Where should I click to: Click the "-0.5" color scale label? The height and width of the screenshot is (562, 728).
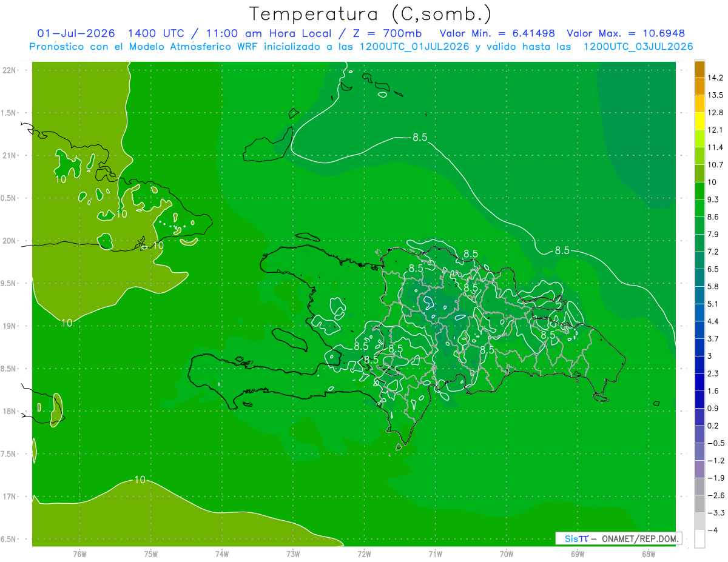[x=716, y=443]
